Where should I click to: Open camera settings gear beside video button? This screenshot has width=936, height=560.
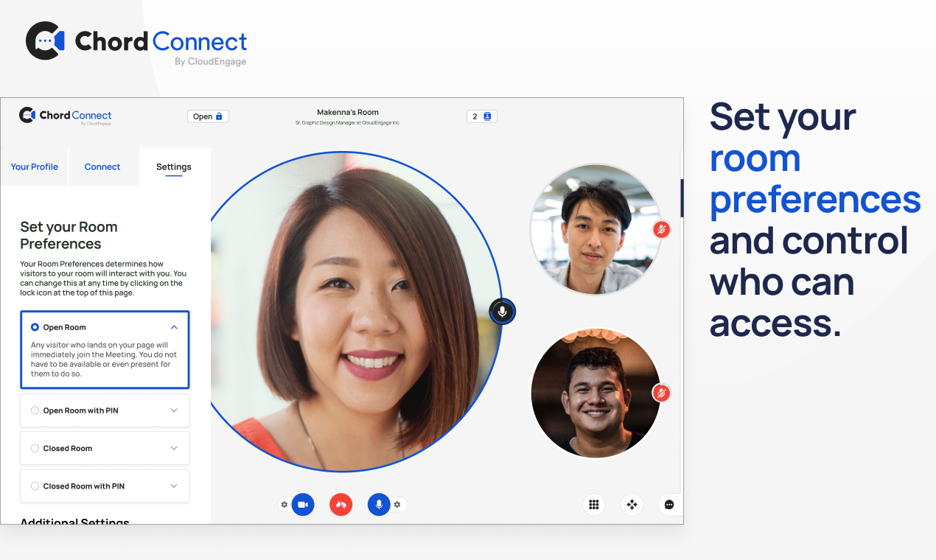(284, 505)
